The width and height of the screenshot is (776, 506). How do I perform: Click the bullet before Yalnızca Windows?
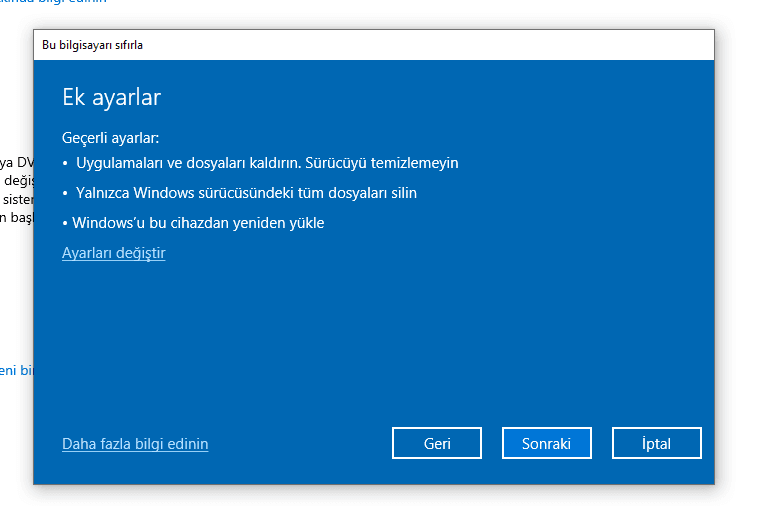[x=65, y=193]
